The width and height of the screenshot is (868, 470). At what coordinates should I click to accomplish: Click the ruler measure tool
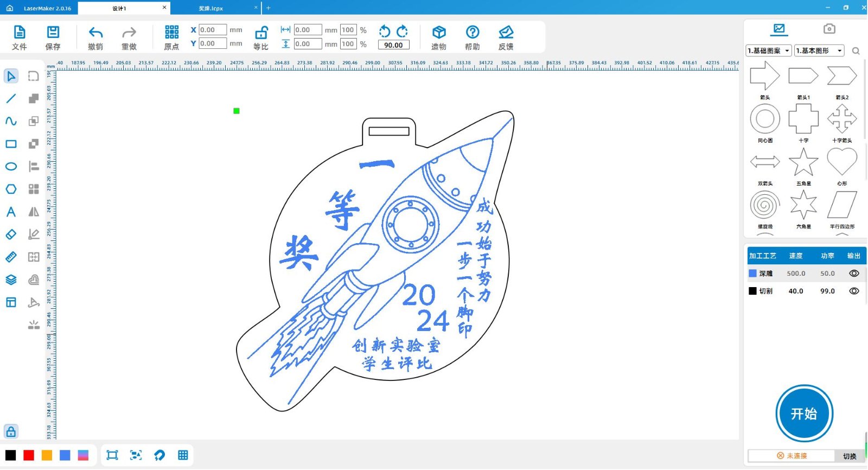pyautogui.click(x=11, y=257)
